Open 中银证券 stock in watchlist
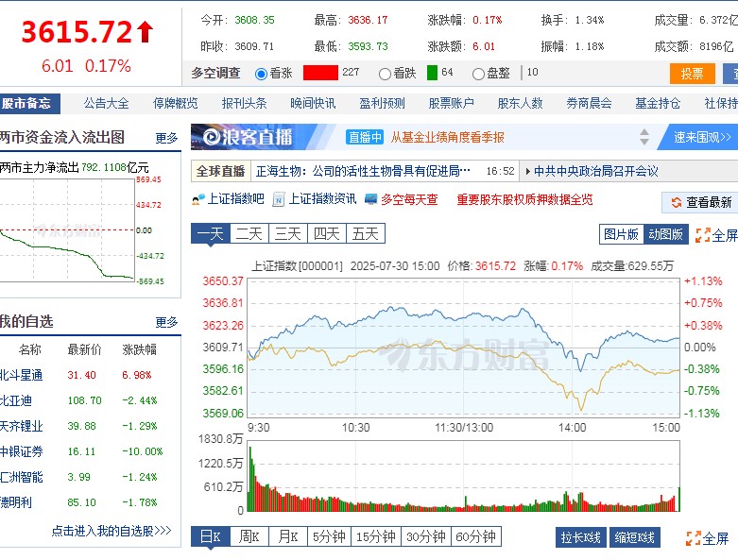Image resolution: width=738 pixels, height=560 pixels. point(21,451)
